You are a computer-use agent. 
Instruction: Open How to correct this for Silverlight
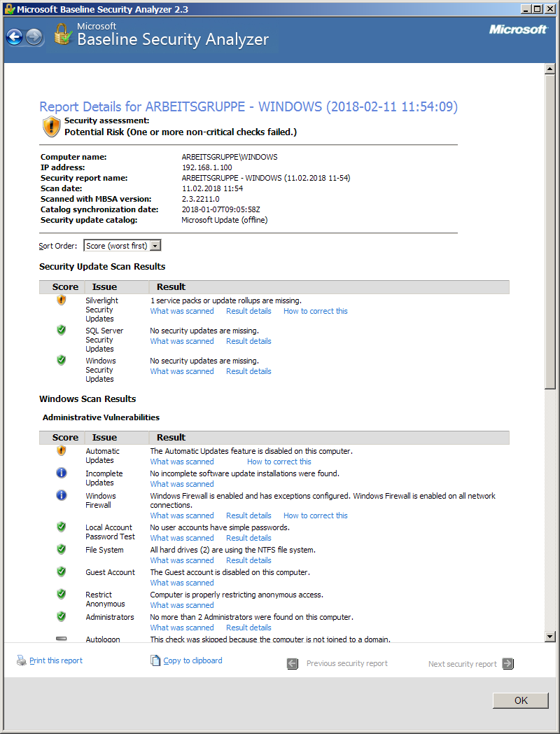[315, 311]
